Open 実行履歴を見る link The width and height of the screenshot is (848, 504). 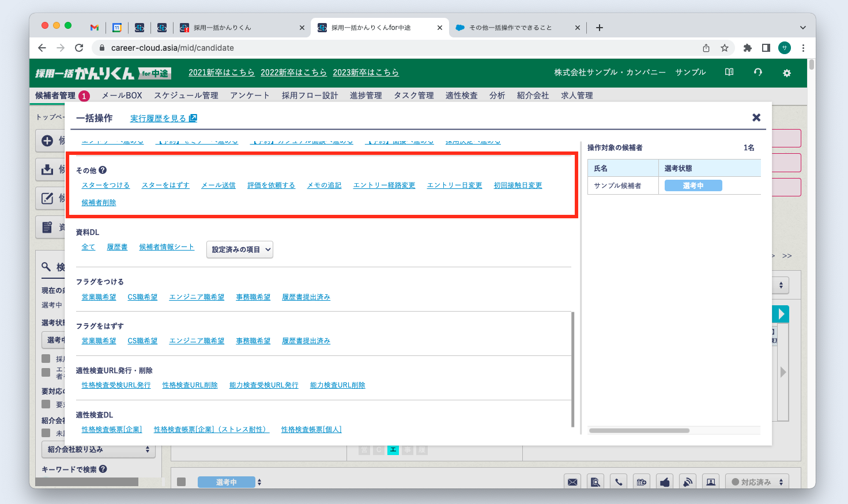point(163,118)
